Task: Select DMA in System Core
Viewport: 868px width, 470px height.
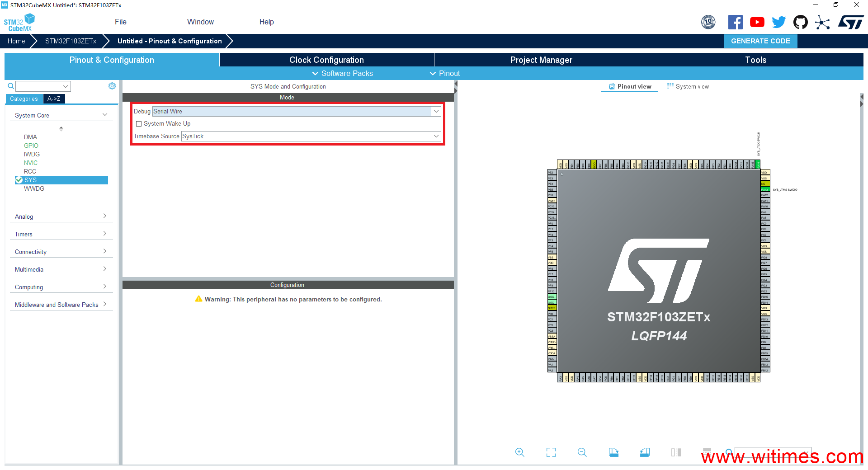Action: click(x=31, y=137)
